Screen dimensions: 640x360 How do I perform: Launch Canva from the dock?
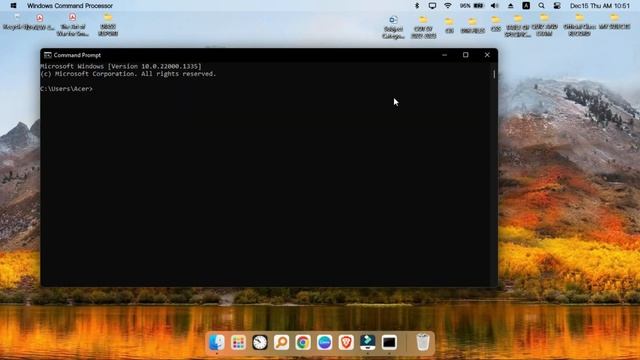click(324, 342)
